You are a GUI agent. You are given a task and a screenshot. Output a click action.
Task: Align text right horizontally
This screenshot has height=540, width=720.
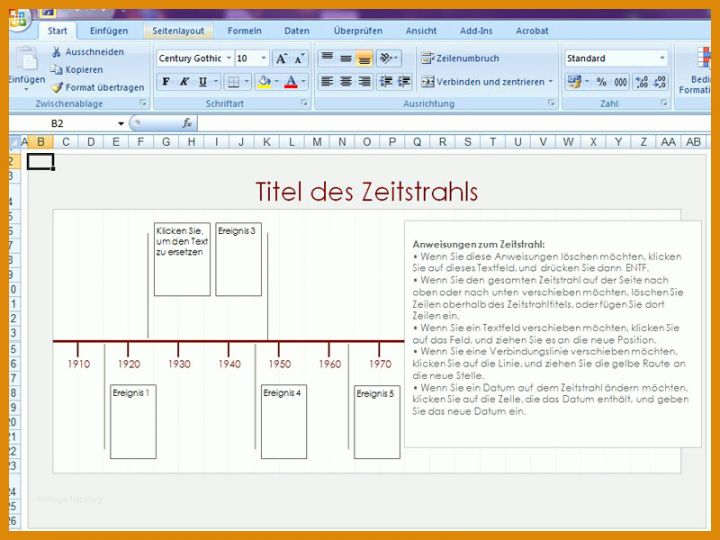click(x=364, y=82)
